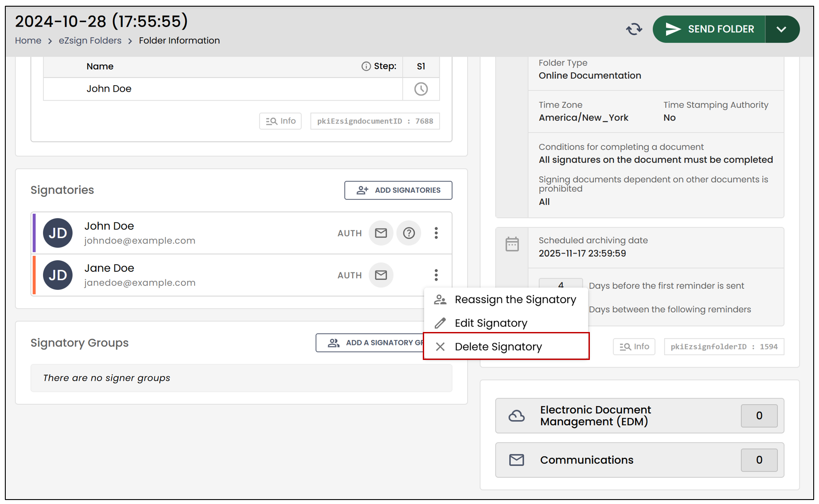Go to Home breadcrumb link
Screen dimensions: 819x504
28,40
